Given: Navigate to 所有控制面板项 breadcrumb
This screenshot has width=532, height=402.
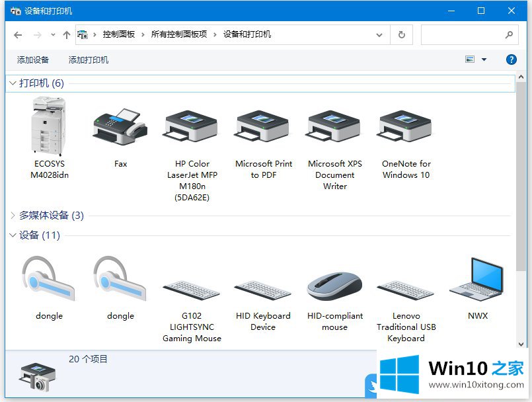Looking at the screenshot, I should pos(179,34).
